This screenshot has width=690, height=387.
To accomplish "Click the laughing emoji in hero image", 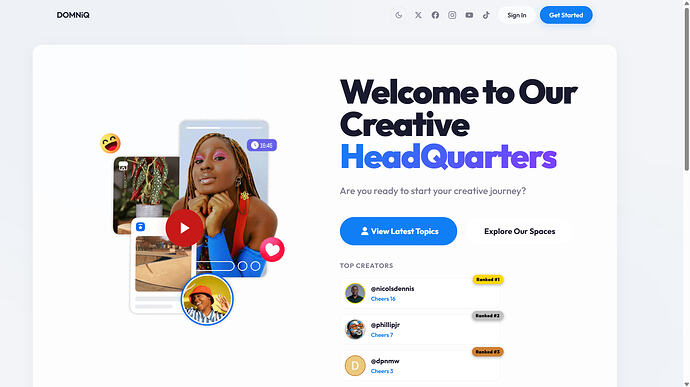I will tap(110, 144).
